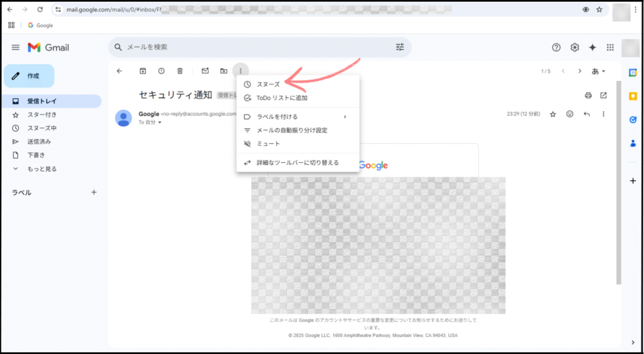This screenshot has width=644, height=354.
Task: Go to the next email arrow
Action: [580, 71]
